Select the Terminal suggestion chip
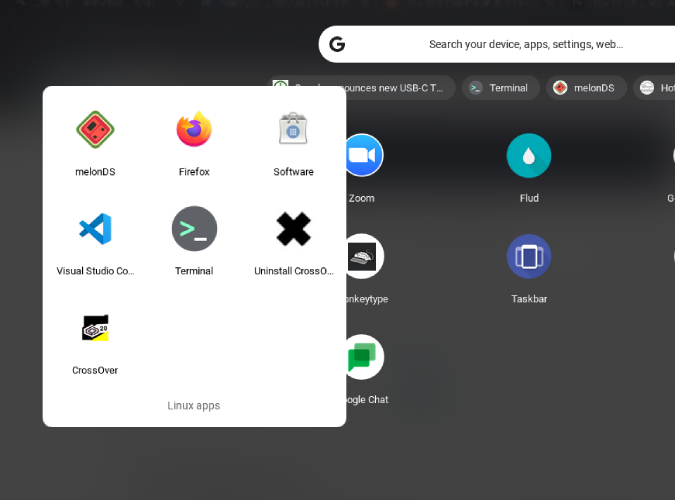The image size is (675, 500). [500, 88]
